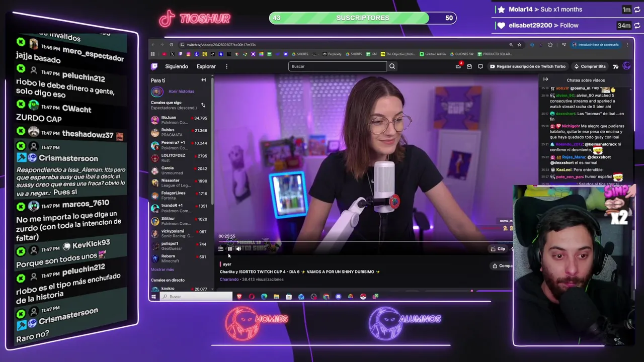Open the Windows Start menu

[x=153, y=297]
